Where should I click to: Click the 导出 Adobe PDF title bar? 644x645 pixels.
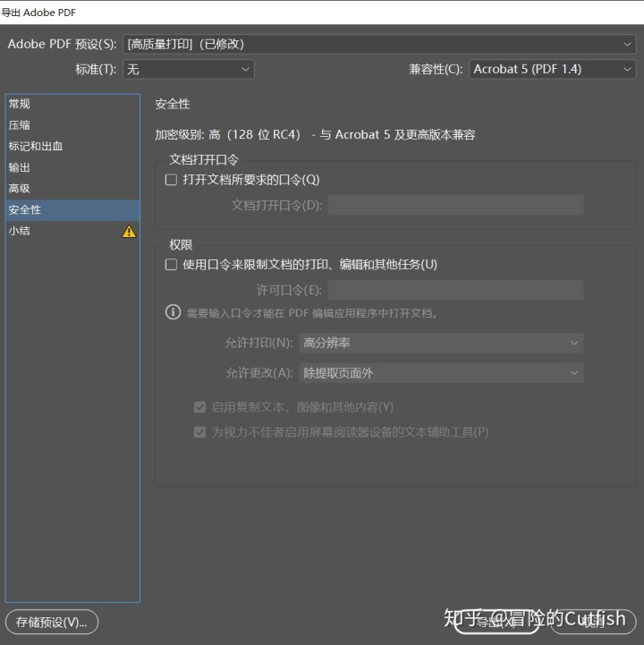tap(322, 13)
